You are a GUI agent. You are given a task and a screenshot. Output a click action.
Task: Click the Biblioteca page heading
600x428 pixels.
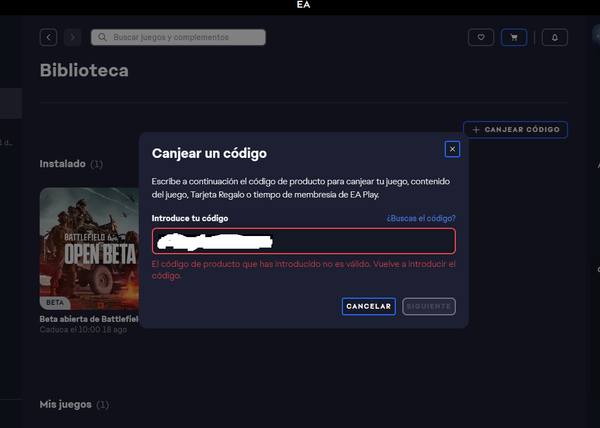tap(84, 70)
